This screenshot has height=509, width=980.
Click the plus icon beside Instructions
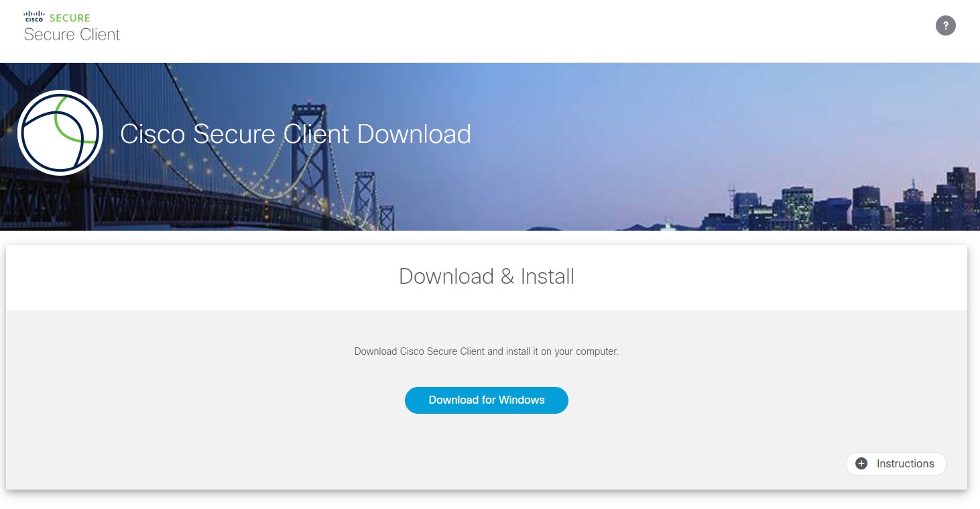point(861,463)
